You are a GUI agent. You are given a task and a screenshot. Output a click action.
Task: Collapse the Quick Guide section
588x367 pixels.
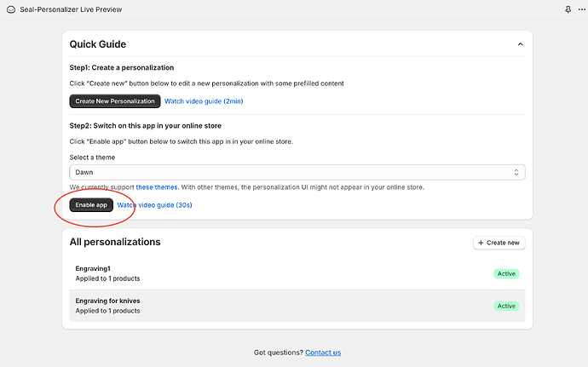[520, 44]
